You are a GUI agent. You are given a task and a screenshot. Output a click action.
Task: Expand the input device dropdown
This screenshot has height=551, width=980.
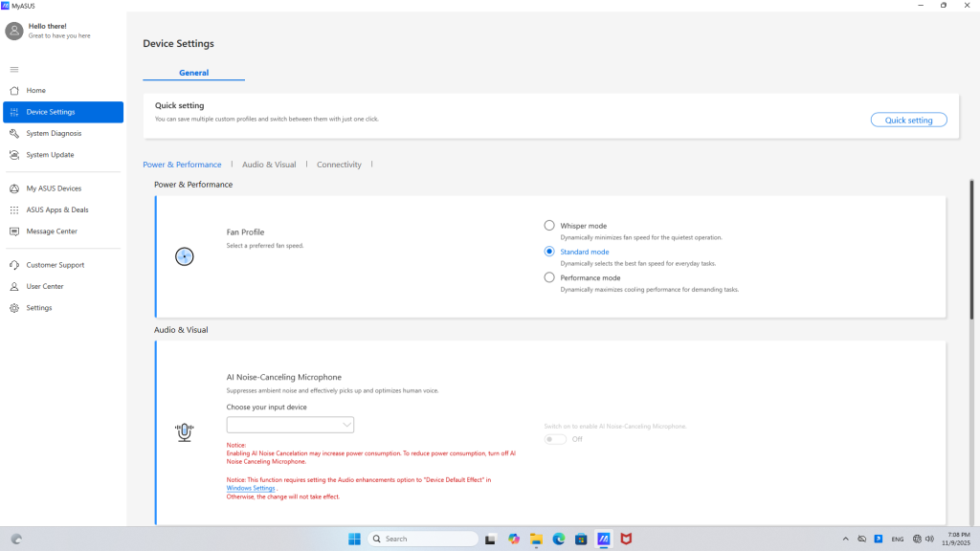click(x=290, y=425)
